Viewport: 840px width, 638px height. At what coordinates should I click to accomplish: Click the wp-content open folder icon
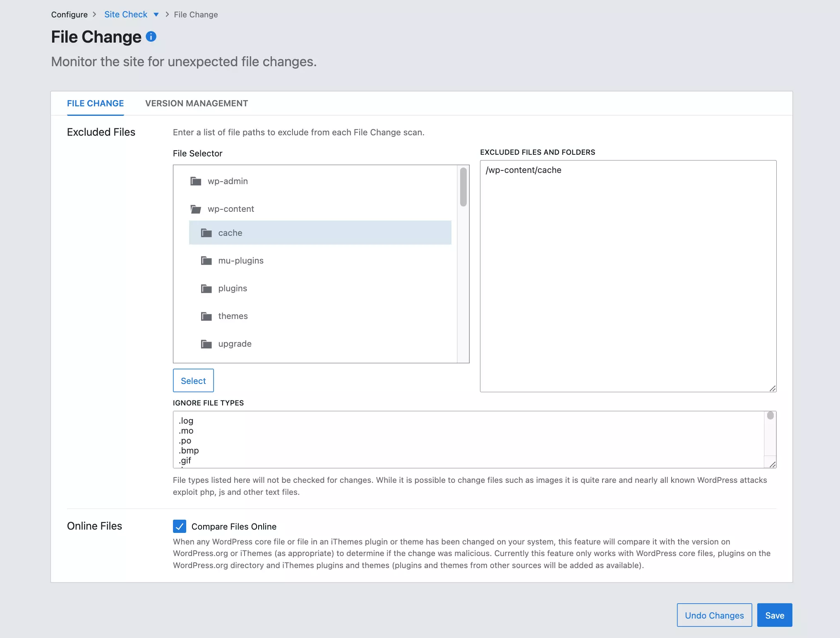click(196, 209)
